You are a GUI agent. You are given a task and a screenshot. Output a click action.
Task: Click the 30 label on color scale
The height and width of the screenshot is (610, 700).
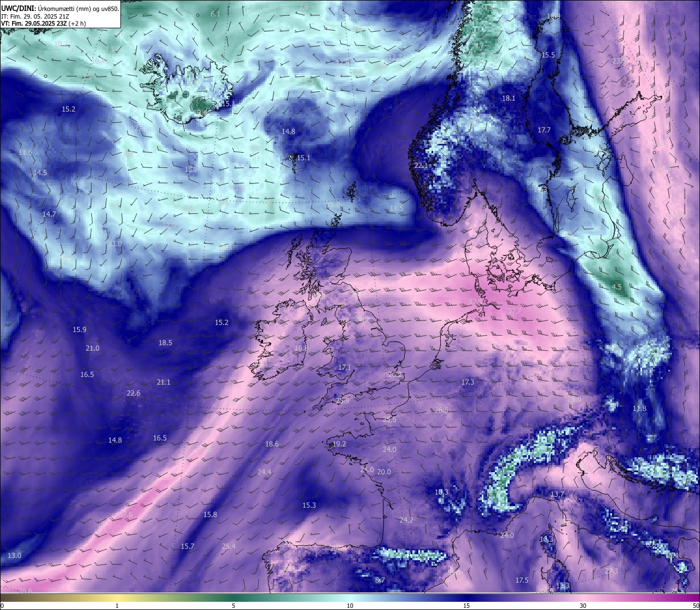pyautogui.click(x=583, y=606)
